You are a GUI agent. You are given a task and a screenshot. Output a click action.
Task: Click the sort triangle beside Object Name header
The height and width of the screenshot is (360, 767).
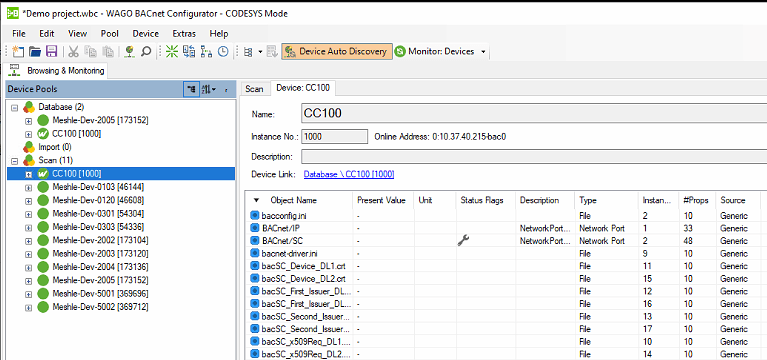tap(256, 200)
